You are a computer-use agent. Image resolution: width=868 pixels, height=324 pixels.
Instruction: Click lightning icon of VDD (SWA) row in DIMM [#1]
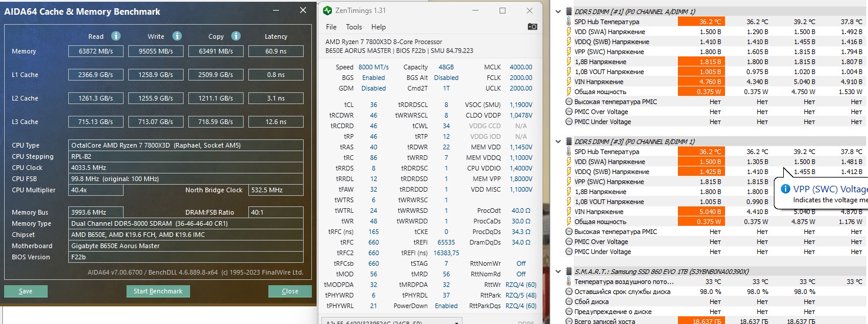tap(568, 32)
